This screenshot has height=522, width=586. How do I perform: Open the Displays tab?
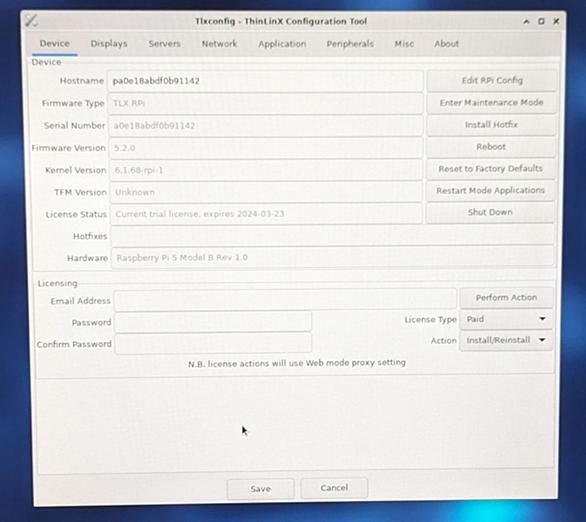(x=109, y=44)
